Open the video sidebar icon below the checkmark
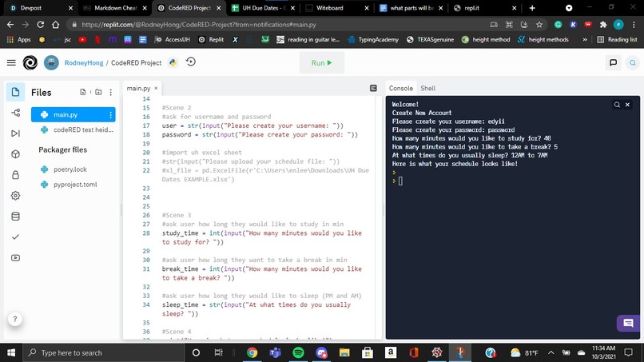The height and width of the screenshot is (362, 644). [16, 257]
